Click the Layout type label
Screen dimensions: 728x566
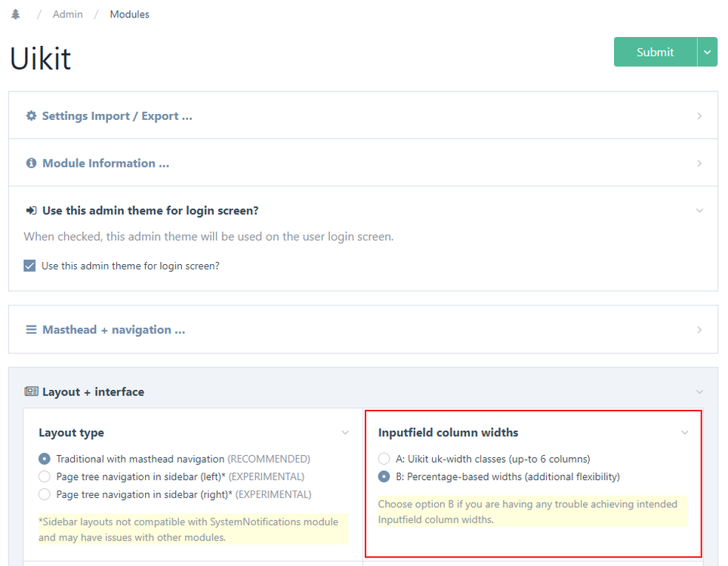[72, 433]
